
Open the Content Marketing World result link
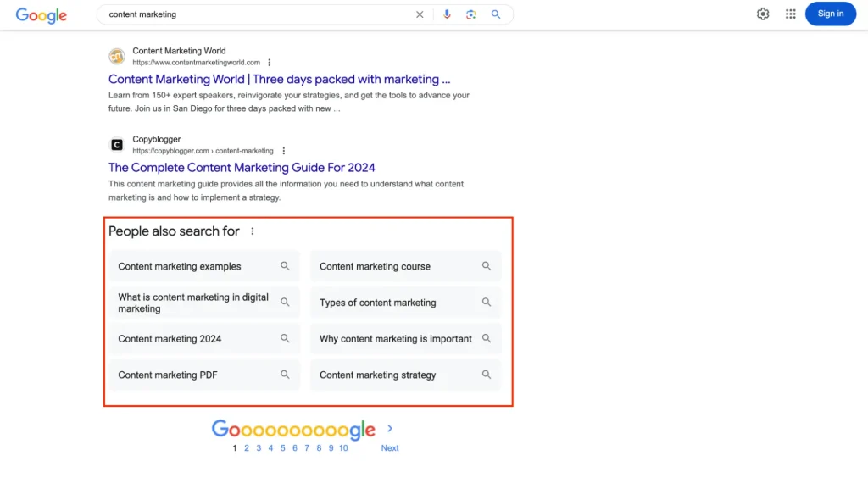(280, 79)
